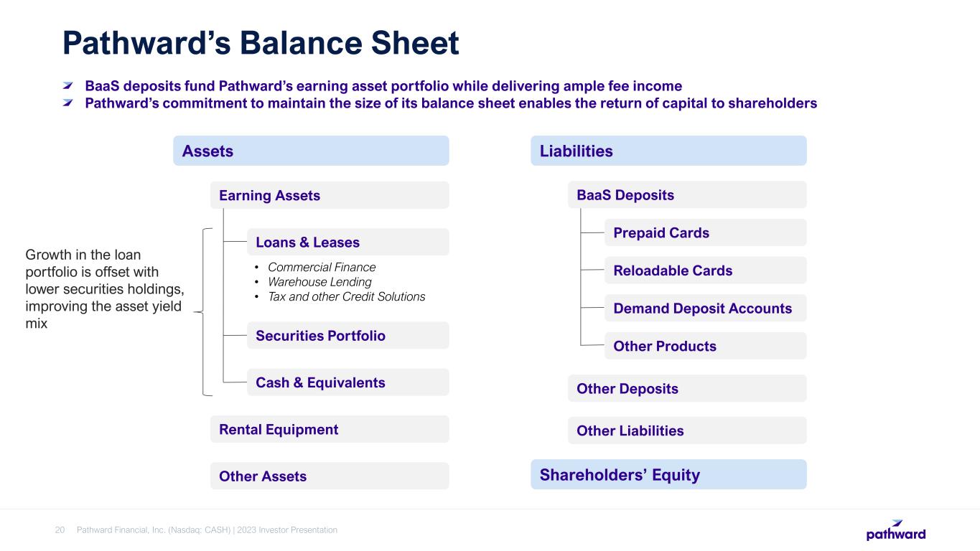Select the Earning Assets item
The height and width of the screenshot is (551, 980).
(330, 195)
